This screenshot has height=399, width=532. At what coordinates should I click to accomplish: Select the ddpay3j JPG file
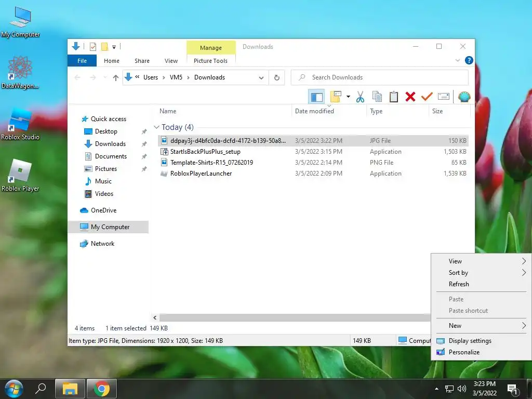(x=313, y=140)
